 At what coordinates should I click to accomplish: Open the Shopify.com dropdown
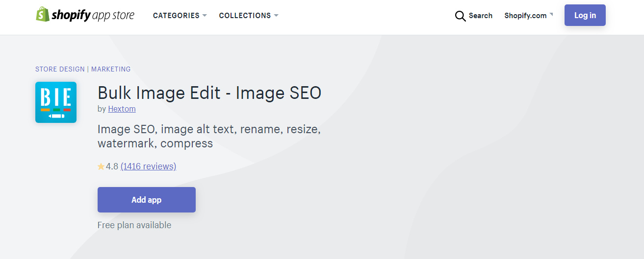(529, 16)
